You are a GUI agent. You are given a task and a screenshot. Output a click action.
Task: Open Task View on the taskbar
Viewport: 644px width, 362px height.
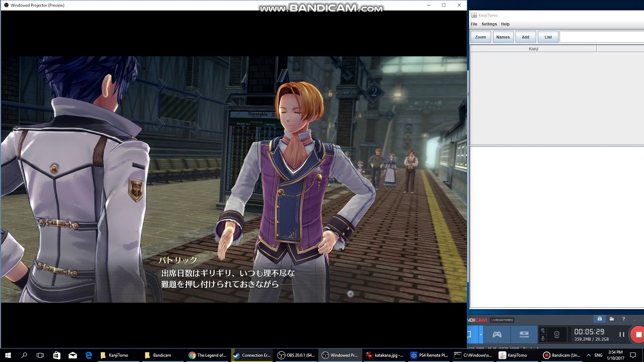pyautogui.click(x=40, y=355)
